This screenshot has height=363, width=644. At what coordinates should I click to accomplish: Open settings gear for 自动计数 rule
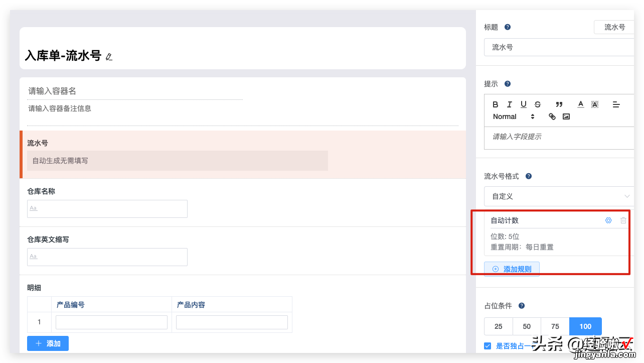click(x=608, y=220)
